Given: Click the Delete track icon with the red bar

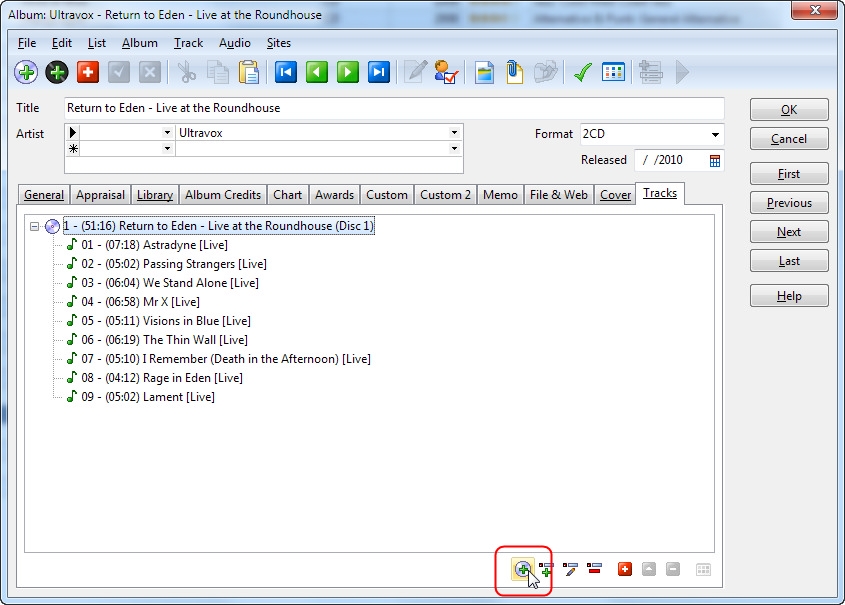Looking at the screenshot, I should [x=594, y=568].
